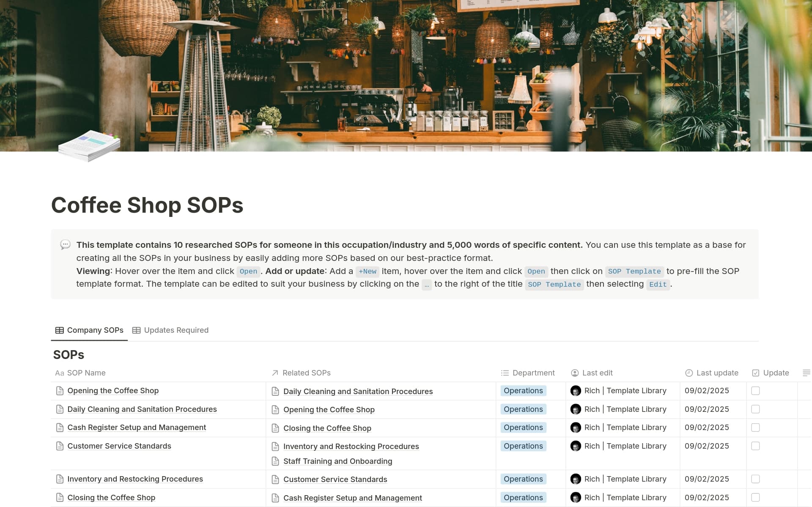Image resolution: width=812 pixels, height=507 pixels.
Task: Open the Staff Training and Onboarding link
Action: [338, 461]
